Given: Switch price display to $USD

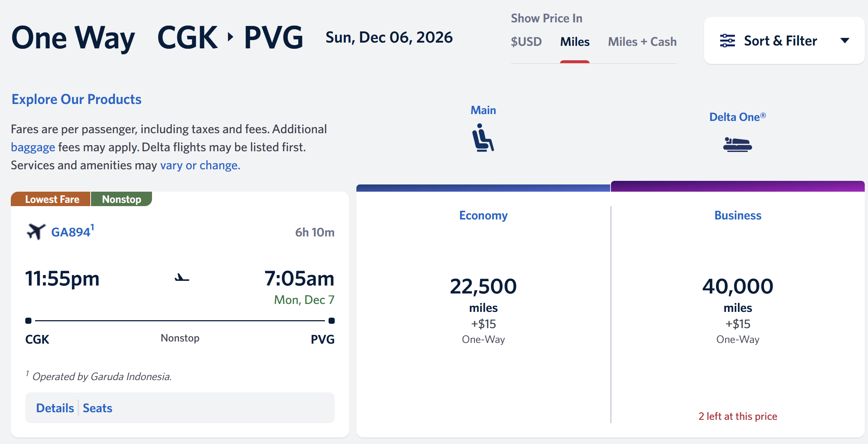Looking at the screenshot, I should pyautogui.click(x=526, y=42).
